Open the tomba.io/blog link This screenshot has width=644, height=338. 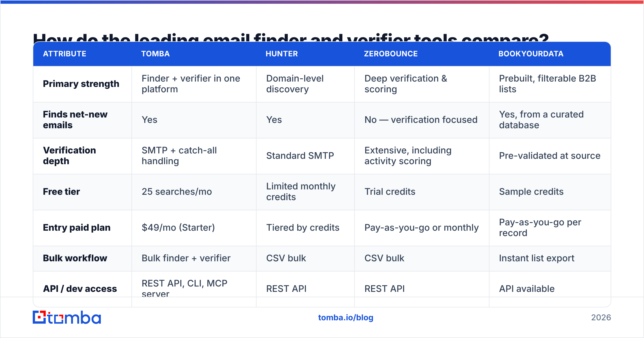pos(346,318)
